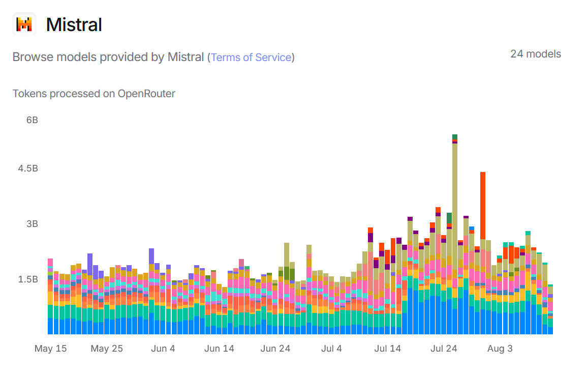
Task: Select the tallest bar peaking above 5B
Action: coord(455,204)
